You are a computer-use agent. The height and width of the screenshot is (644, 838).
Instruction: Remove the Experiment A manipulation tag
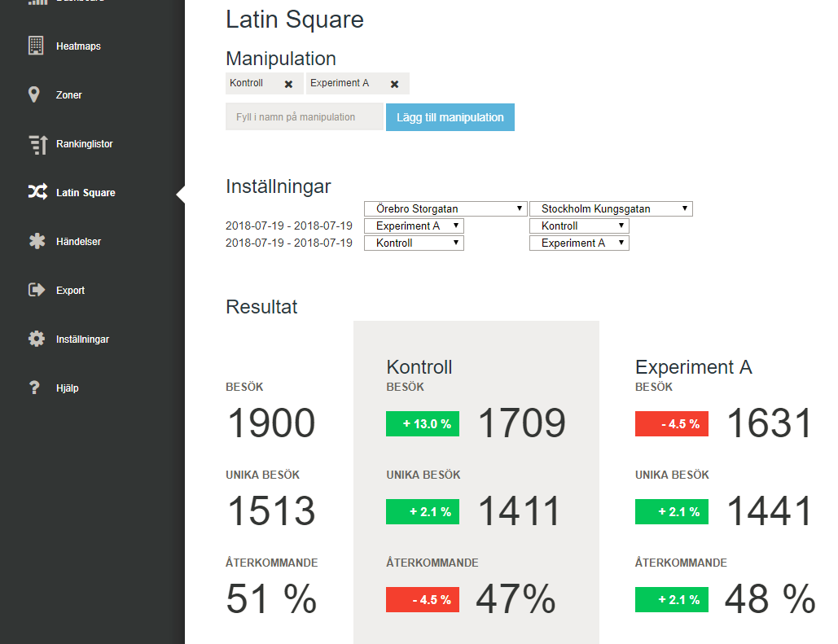click(394, 84)
